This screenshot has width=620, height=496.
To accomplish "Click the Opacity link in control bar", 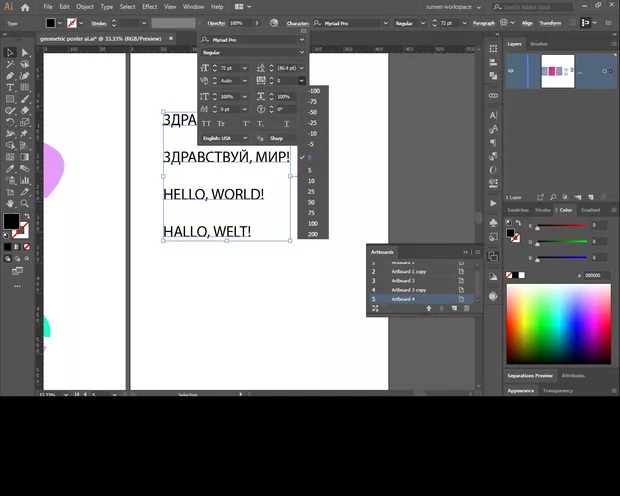I will click(216, 23).
